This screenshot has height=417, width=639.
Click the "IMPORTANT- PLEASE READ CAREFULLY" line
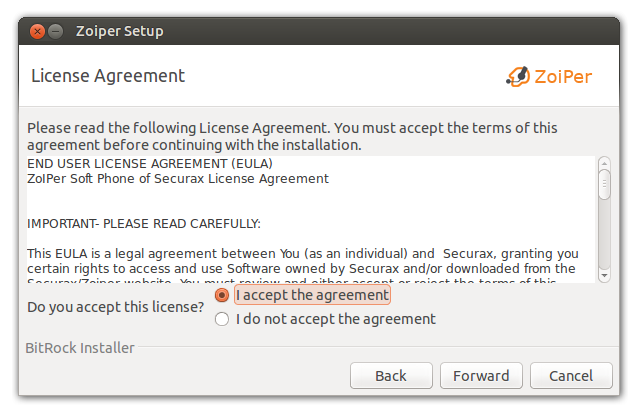tap(144, 223)
